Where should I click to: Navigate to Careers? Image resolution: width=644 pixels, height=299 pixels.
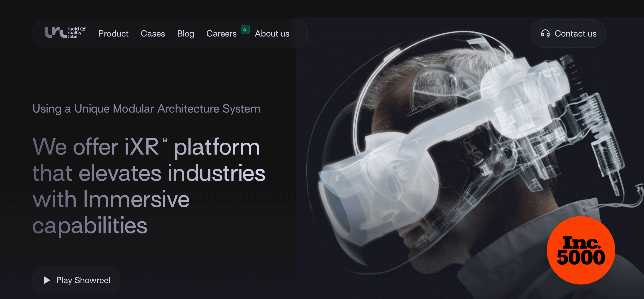pyautogui.click(x=221, y=34)
